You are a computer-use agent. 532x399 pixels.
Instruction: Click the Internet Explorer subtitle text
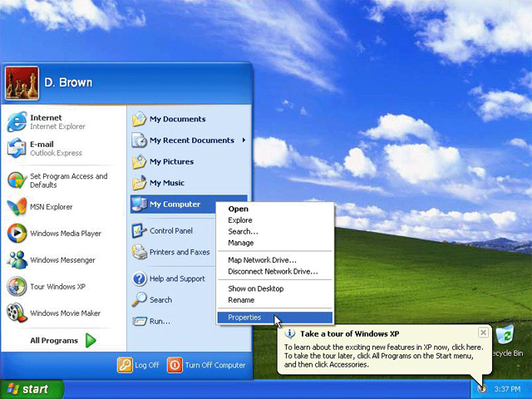tap(57, 126)
